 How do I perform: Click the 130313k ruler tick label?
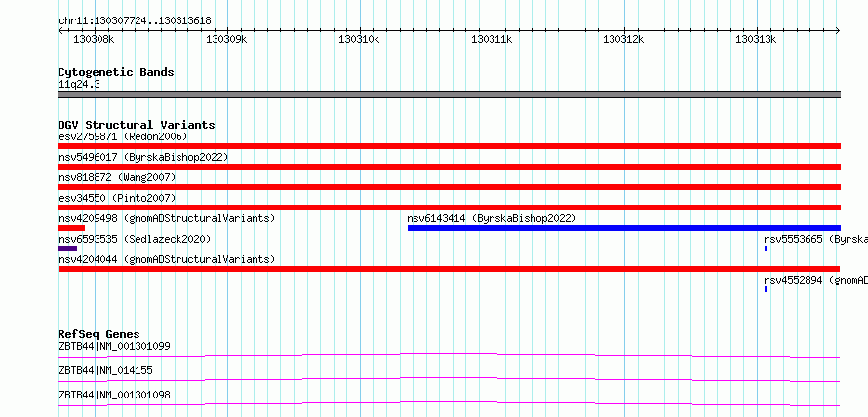(756, 39)
